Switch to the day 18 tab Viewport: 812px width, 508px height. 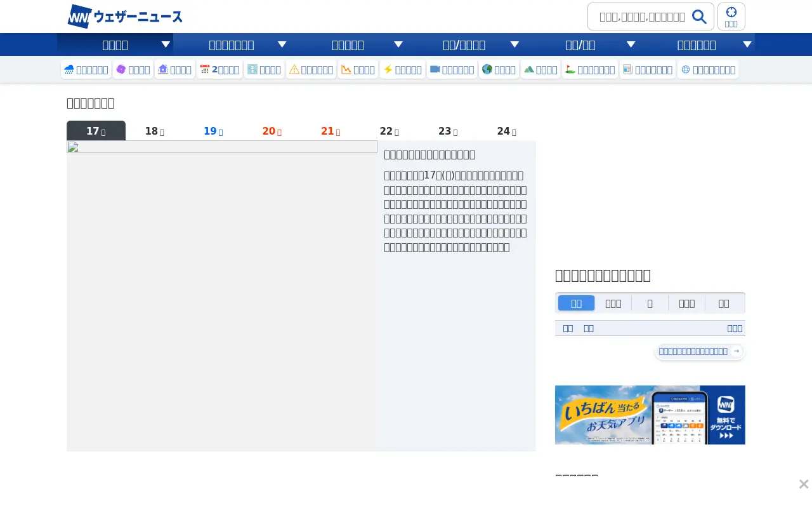pyautogui.click(x=155, y=131)
